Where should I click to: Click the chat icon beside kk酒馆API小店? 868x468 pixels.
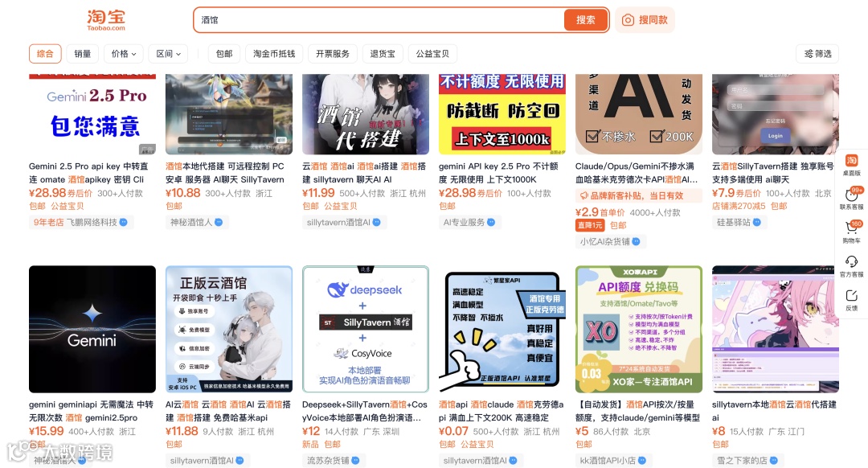tap(642, 460)
